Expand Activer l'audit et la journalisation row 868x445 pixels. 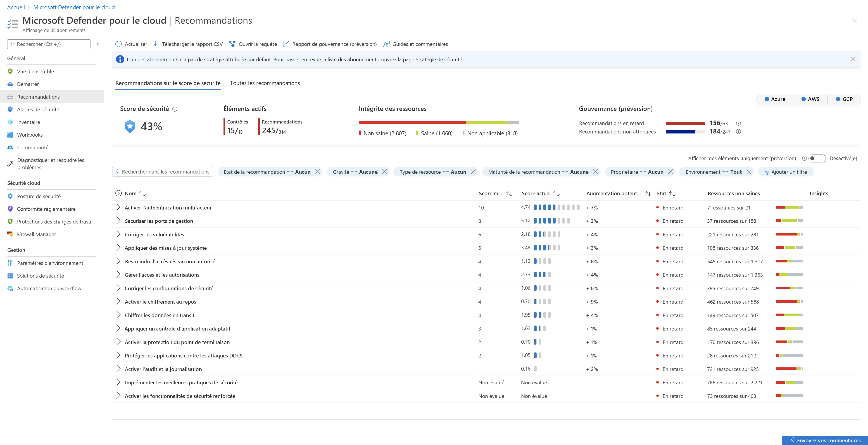[118, 369]
